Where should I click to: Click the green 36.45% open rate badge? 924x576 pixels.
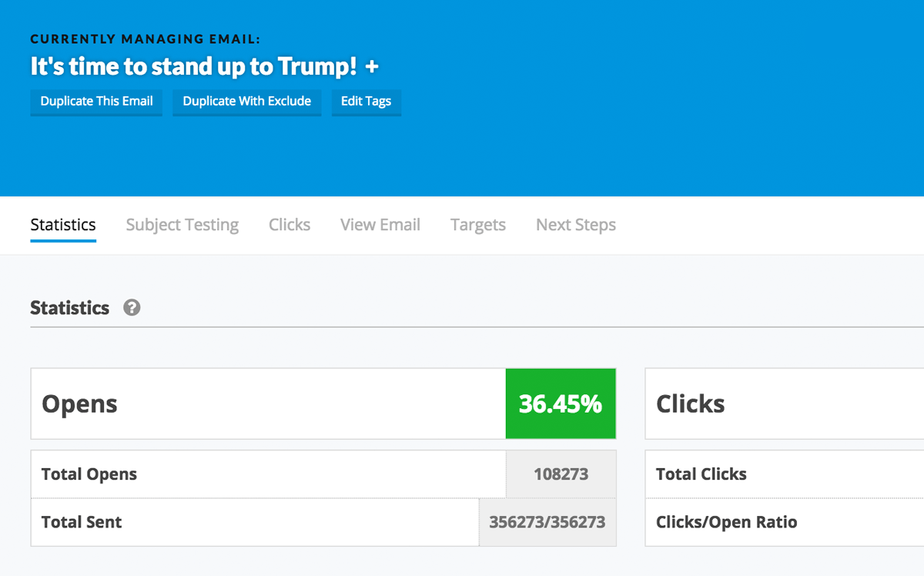[x=561, y=404]
